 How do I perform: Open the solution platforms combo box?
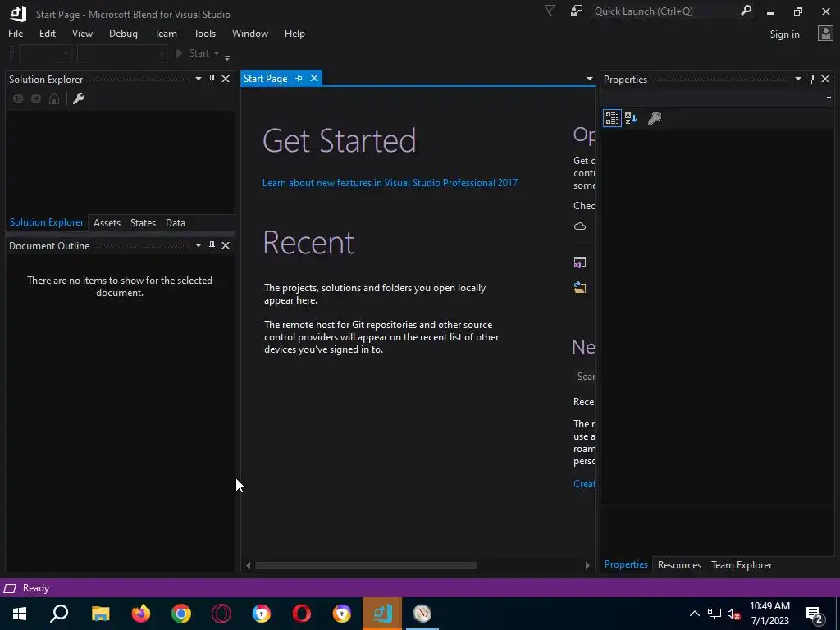click(x=121, y=53)
